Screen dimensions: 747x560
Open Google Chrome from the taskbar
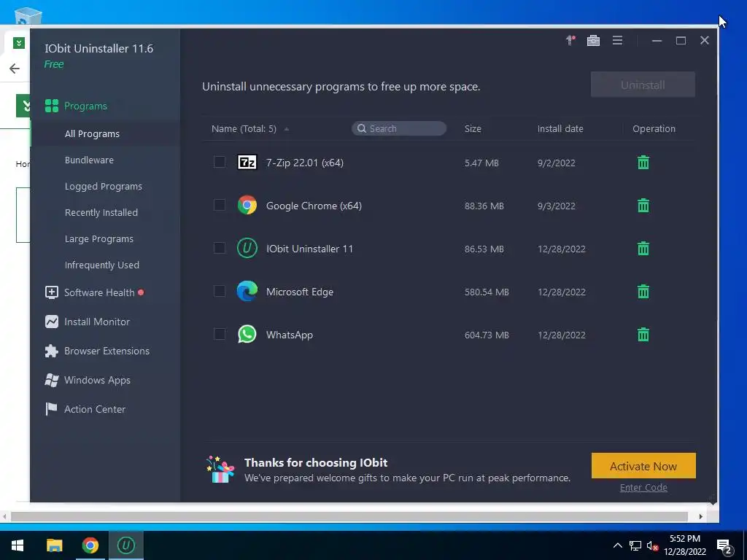pyautogui.click(x=90, y=545)
